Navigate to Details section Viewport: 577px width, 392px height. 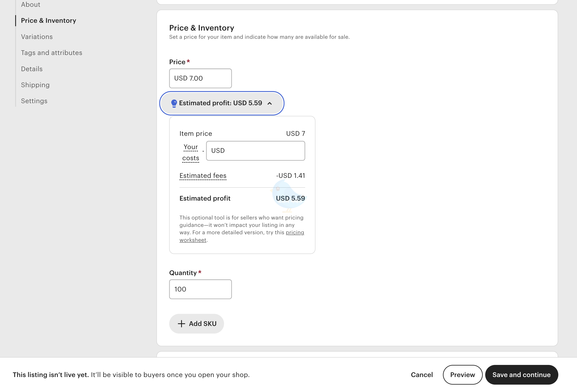pyautogui.click(x=32, y=69)
